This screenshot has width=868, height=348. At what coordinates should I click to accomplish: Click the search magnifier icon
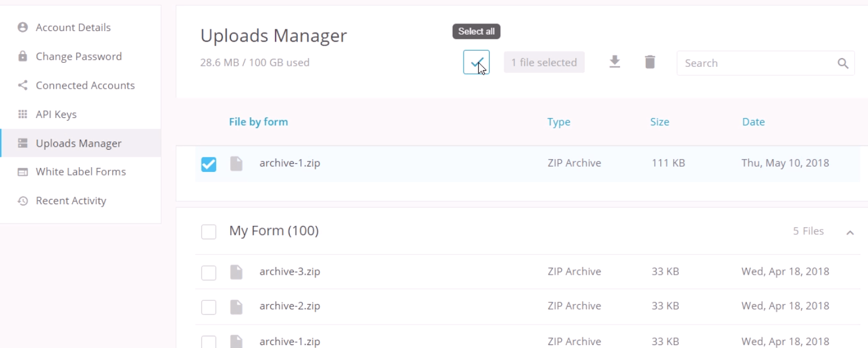coord(843,63)
